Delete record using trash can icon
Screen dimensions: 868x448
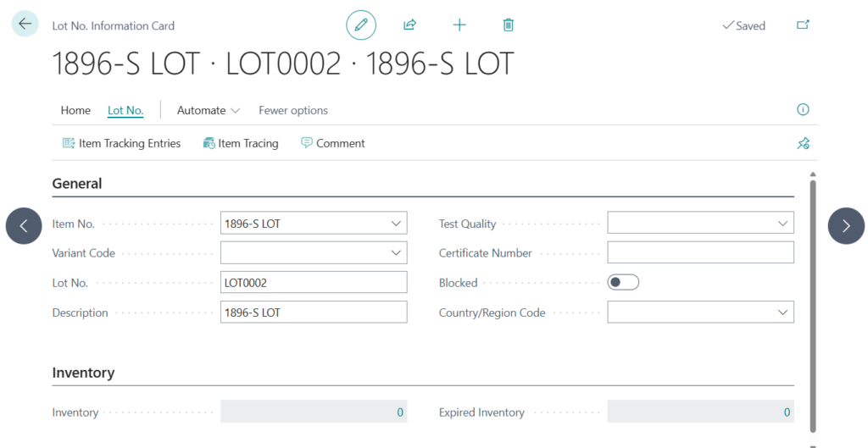[509, 25]
